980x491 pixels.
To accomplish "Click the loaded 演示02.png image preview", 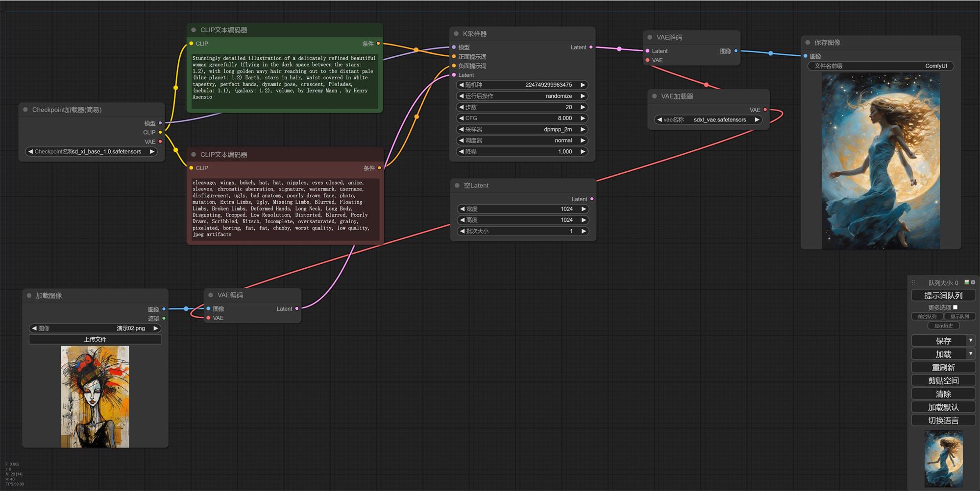I will (x=95, y=397).
